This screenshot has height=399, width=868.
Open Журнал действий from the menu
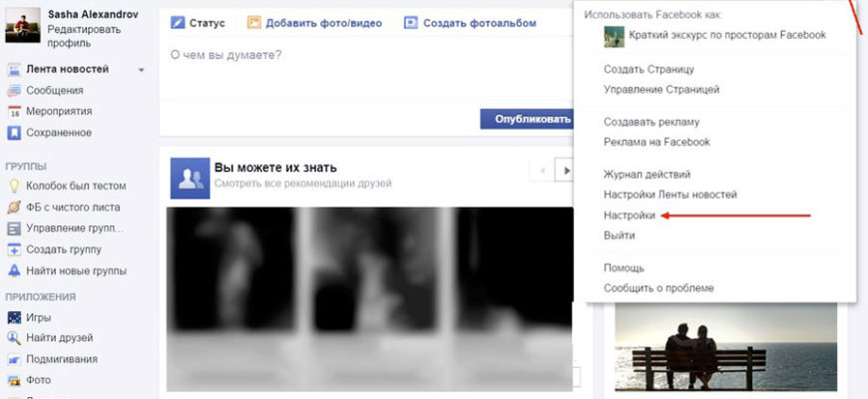click(x=648, y=175)
